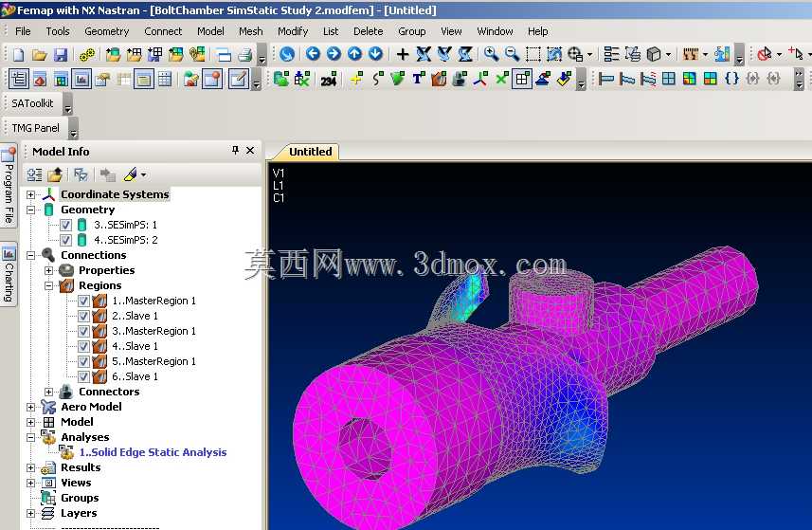Toggle visibility of 3..SESimPS: 1

point(65,225)
